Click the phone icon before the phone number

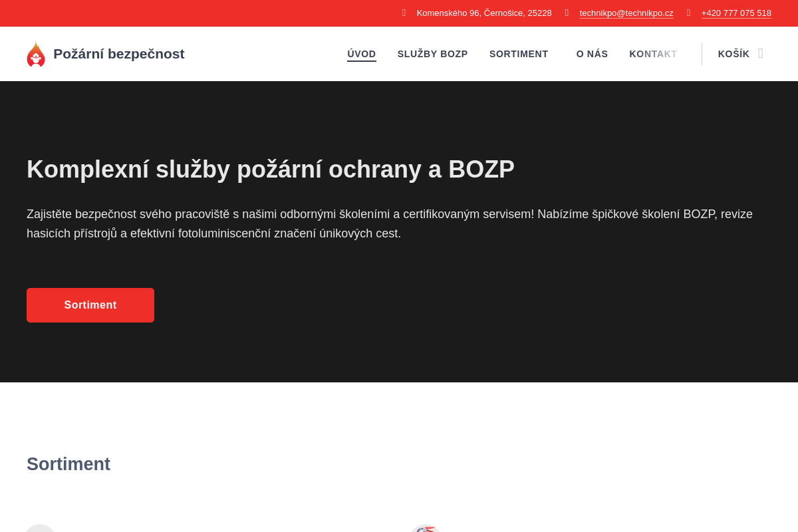click(x=688, y=13)
